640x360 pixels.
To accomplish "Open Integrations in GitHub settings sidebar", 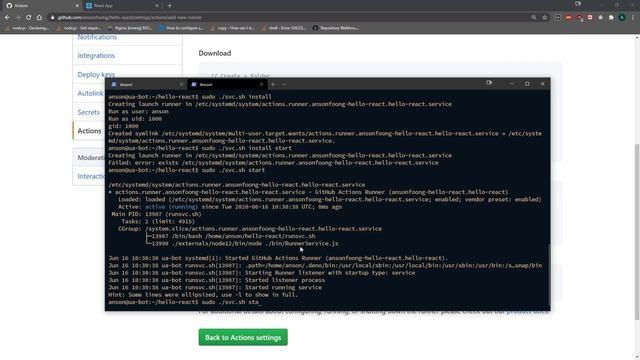I will [x=96, y=56].
